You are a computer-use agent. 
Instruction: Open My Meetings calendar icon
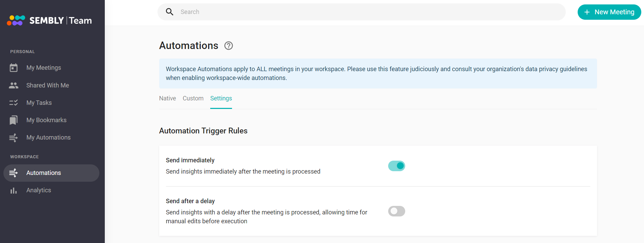pos(14,68)
